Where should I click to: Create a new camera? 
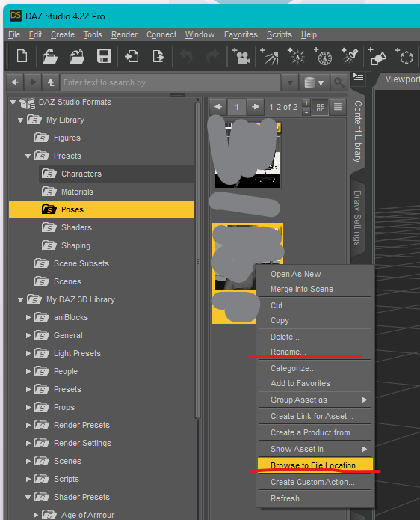coord(242,56)
